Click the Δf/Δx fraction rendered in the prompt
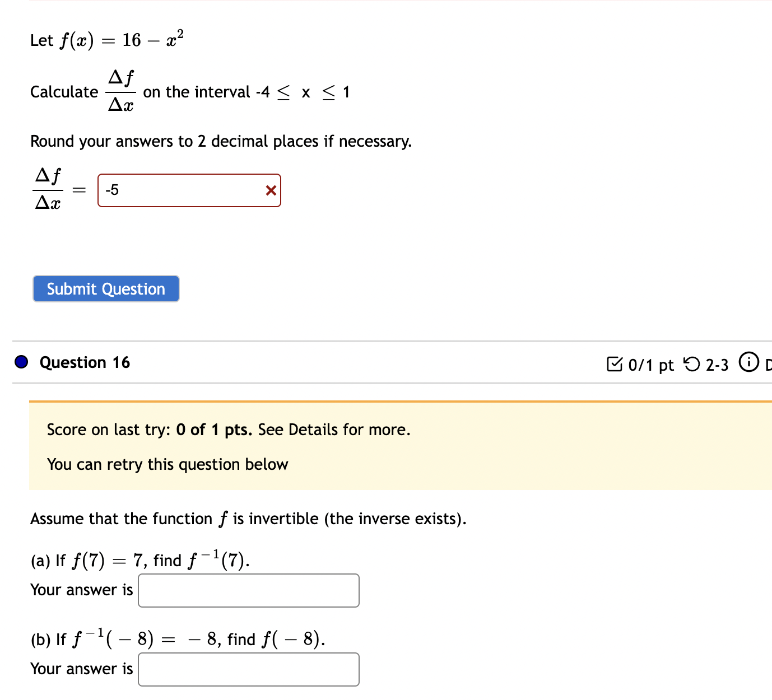 click(122, 90)
